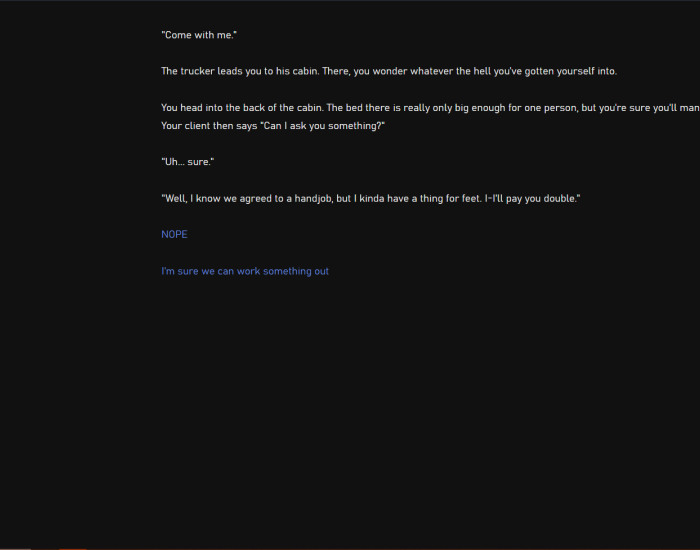The height and width of the screenshot is (550, 700).
Task: Click the line starting "Well, I know we agreed"
Action: point(371,198)
